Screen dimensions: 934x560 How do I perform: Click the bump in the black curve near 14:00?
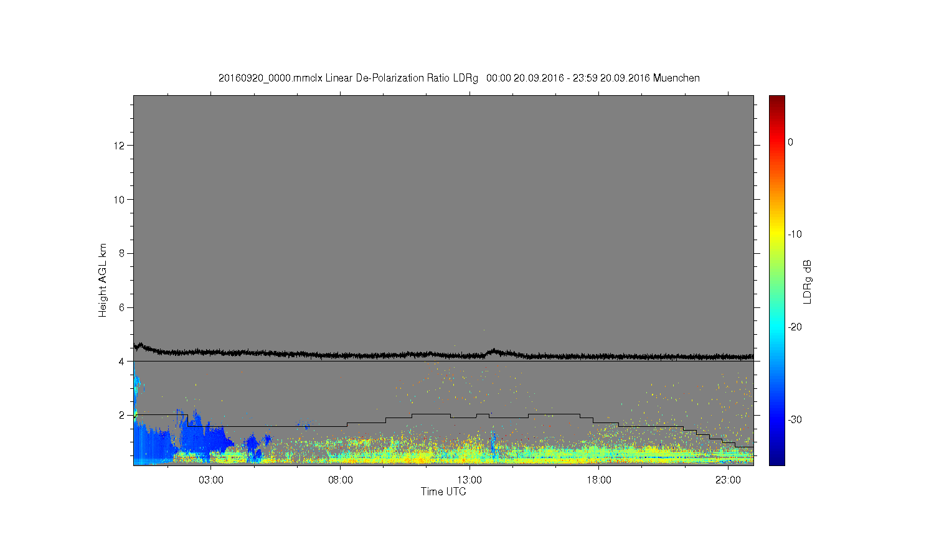pos(494,352)
